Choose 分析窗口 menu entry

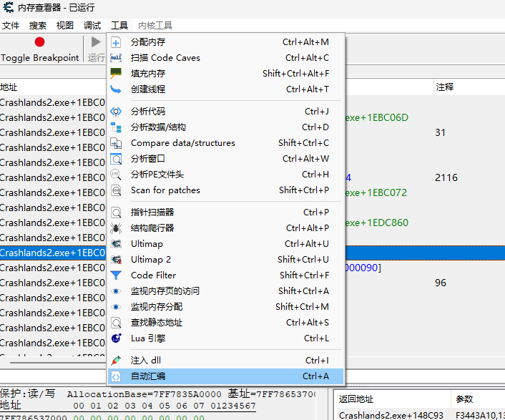coord(226,159)
